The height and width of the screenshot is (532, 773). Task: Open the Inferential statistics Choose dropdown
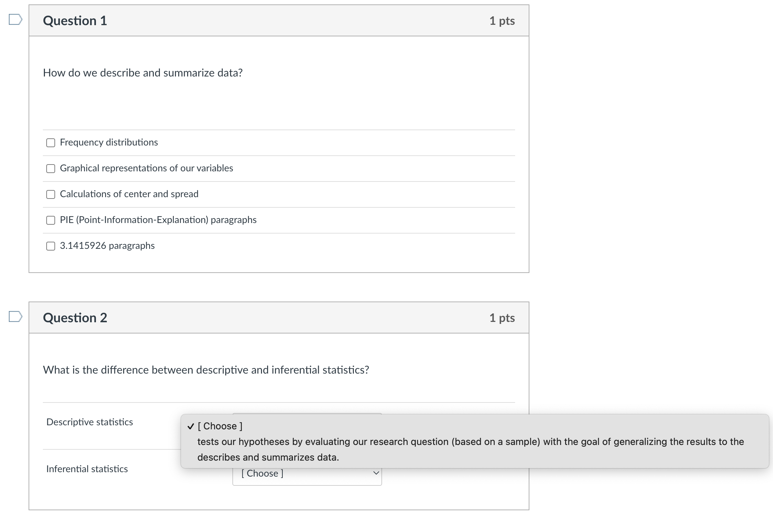[306, 473]
